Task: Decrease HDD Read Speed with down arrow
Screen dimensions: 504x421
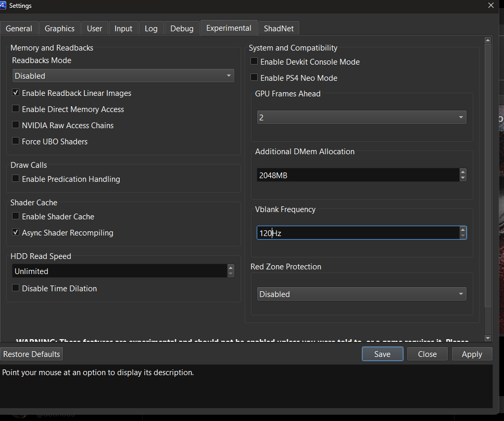Action: click(x=231, y=274)
